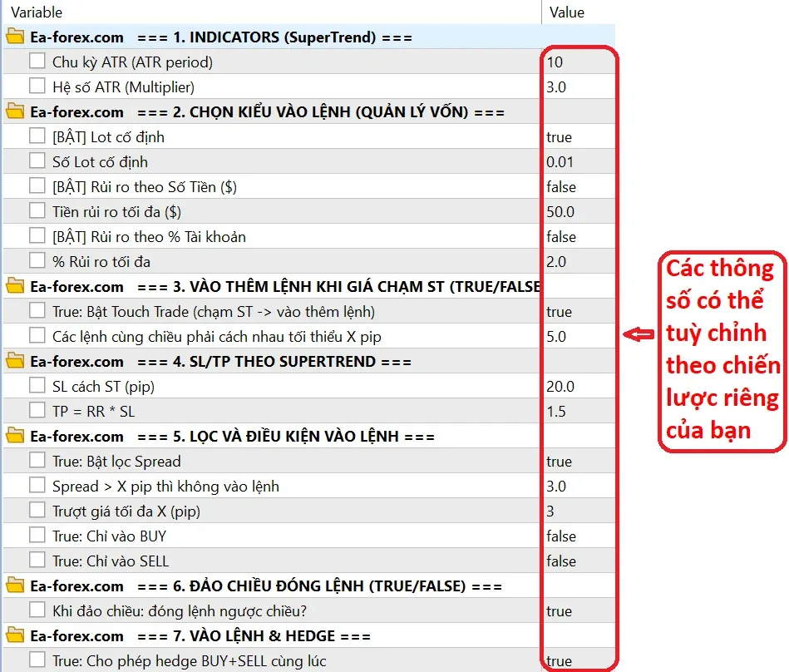Image resolution: width=789 pixels, height=672 pixels.
Task: Click folder icon for SL/TP THEO SUPERTREND
Action: [x=15, y=361]
